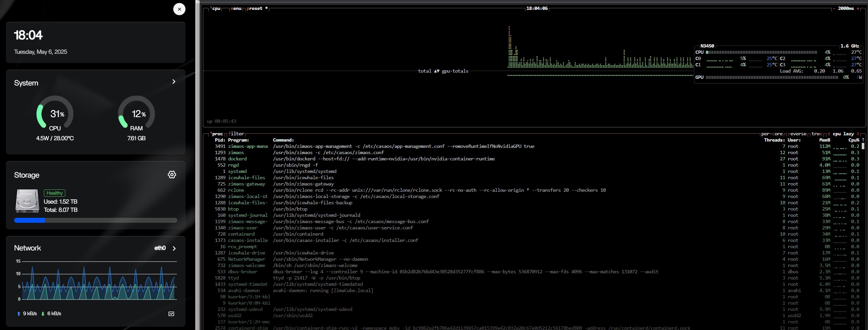Select the NetworkManager process row
Viewport: 868px width, 330px height.
tap(537, 259)
